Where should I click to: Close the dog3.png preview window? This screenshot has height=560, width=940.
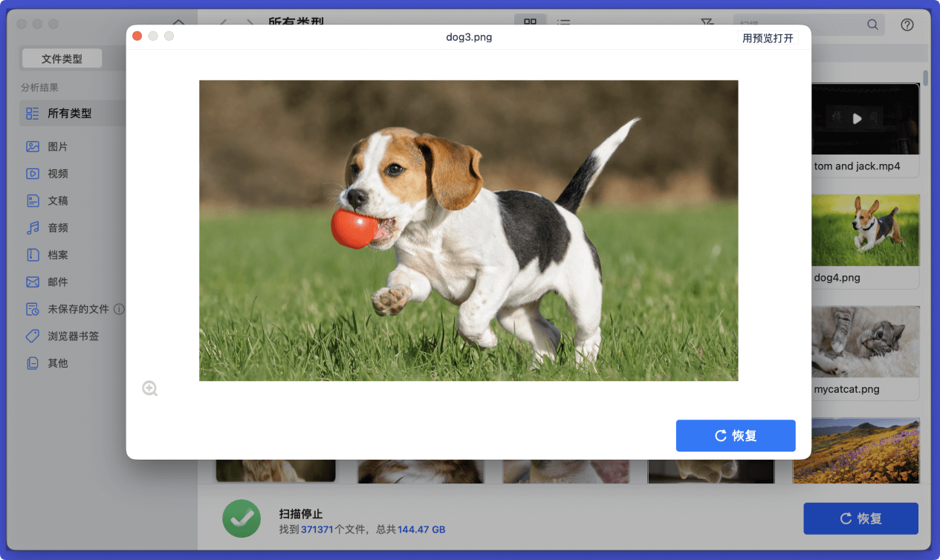tap(137, 36)
